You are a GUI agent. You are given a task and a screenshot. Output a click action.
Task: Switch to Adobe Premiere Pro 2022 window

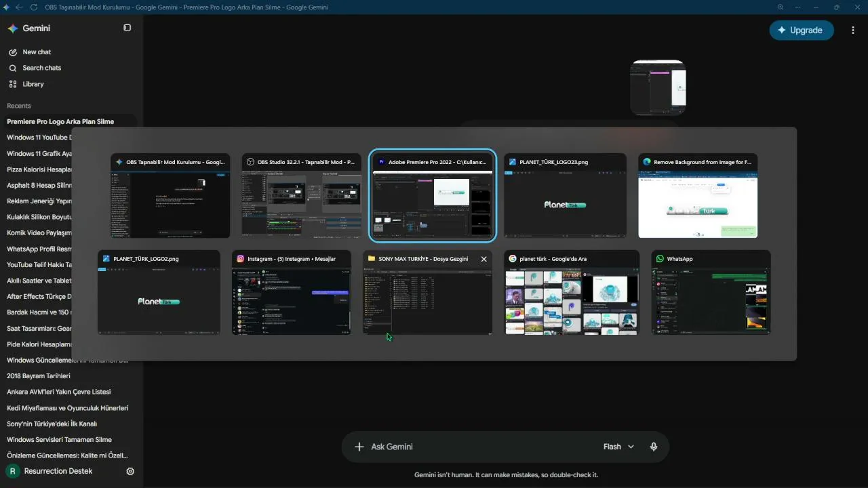[433, 196]
